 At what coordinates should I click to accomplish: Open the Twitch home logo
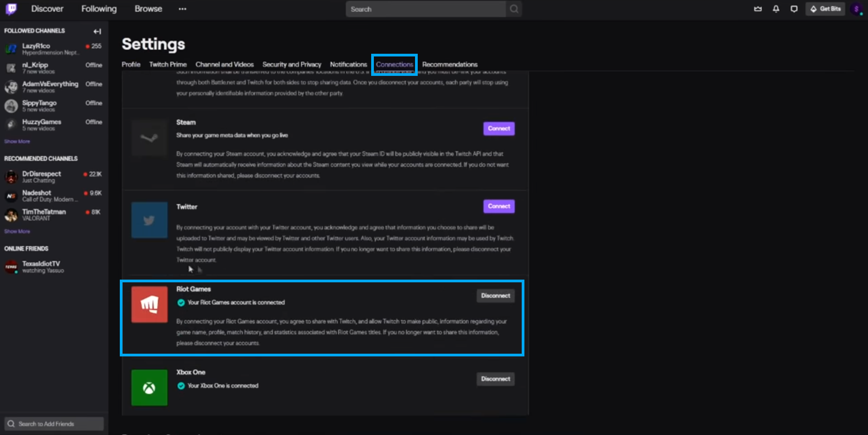(x=11, y=9)
